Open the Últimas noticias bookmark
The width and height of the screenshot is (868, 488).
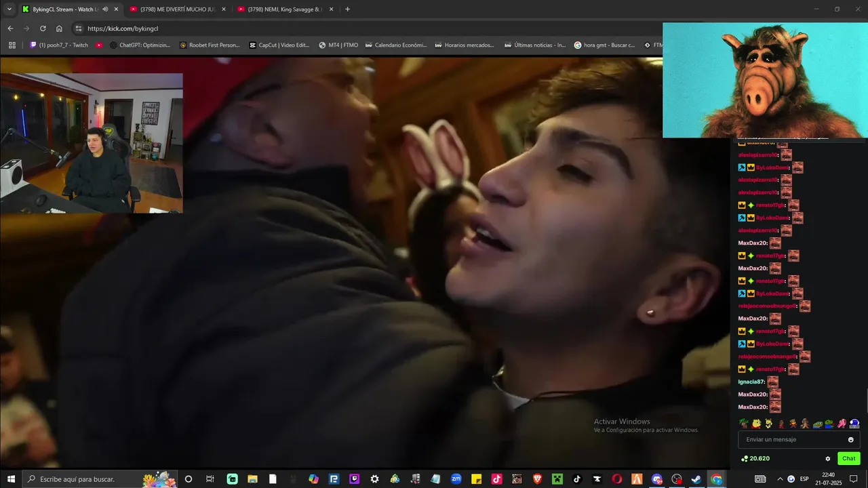(535, 45)
